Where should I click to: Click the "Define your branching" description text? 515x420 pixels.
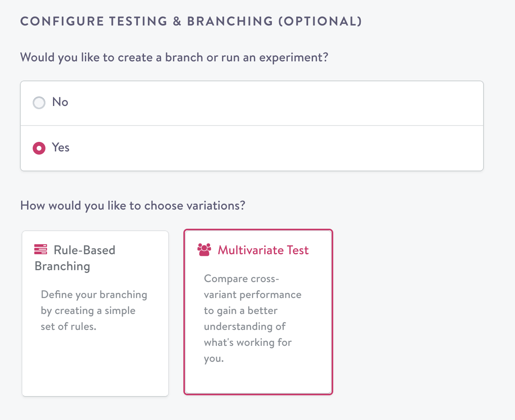click(x=94, y=295)
